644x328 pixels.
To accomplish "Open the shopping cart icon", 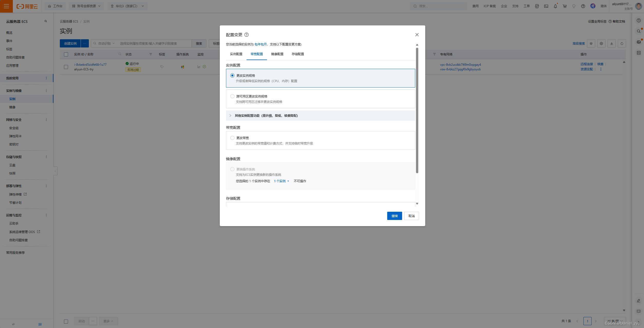I will point(565,6).
